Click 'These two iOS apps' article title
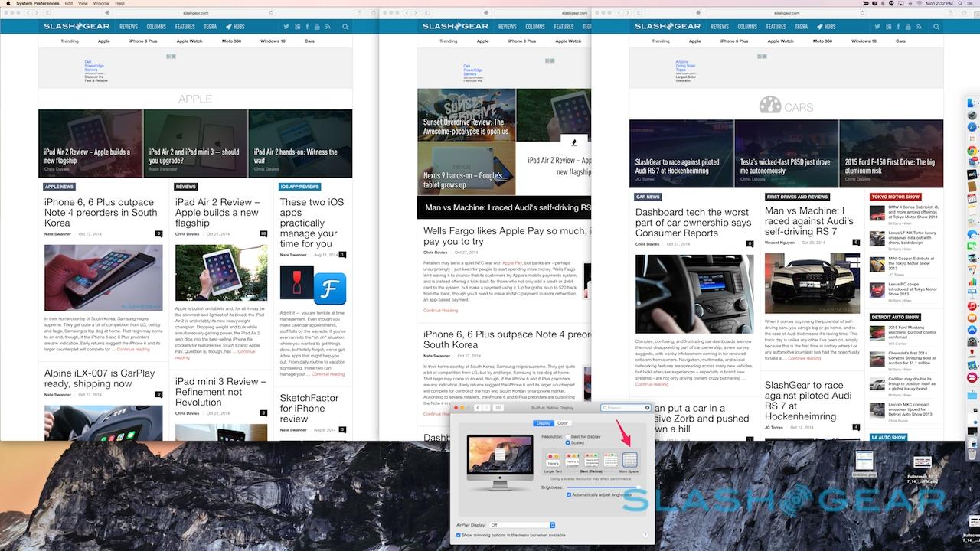980x551 pixels. (x=312, y=223)
